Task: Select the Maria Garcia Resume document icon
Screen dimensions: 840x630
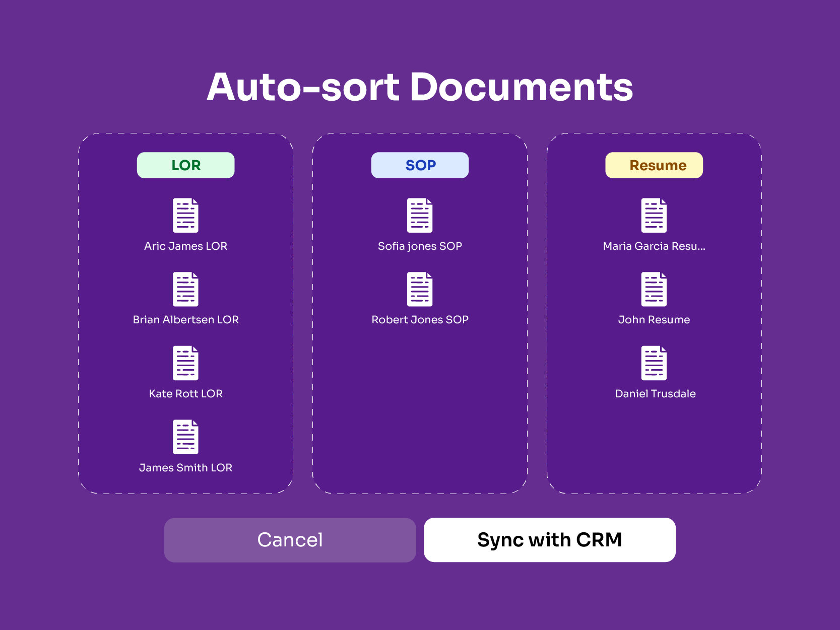Action: point(654,216)
